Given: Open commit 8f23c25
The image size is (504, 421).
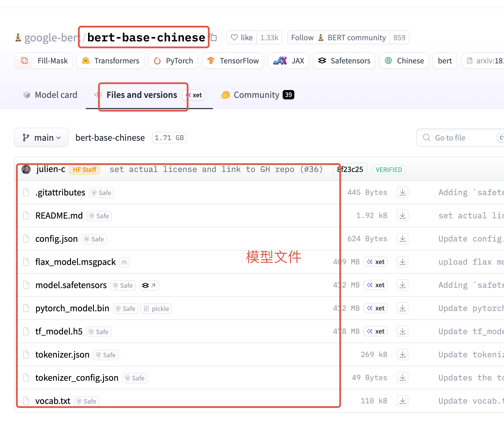Looking at the screenshot, I should (350, 169).
